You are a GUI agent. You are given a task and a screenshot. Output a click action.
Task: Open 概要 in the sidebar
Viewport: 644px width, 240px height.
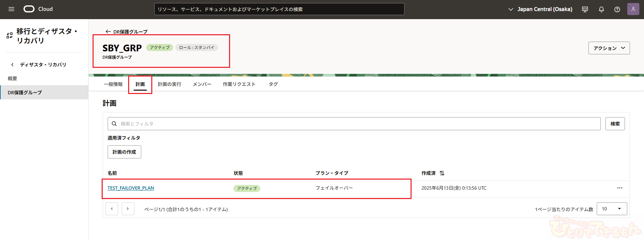point(12,79)
